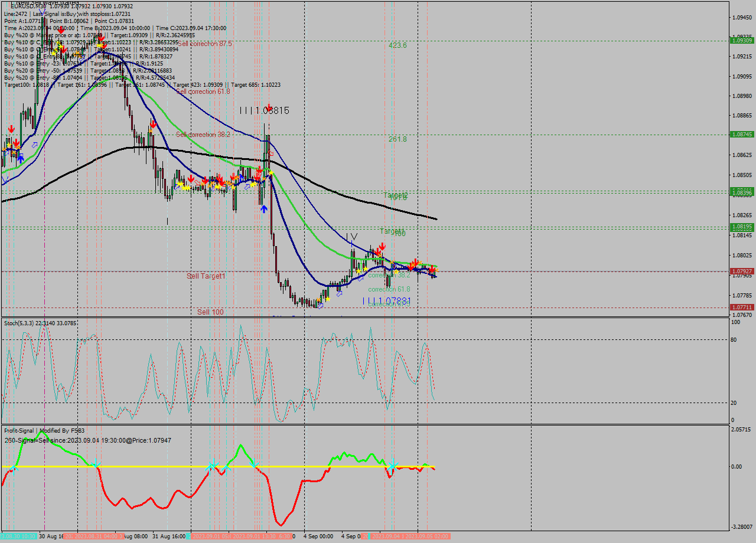Click the blue up arrow below the 1.08815 spike

pos(264,209)
